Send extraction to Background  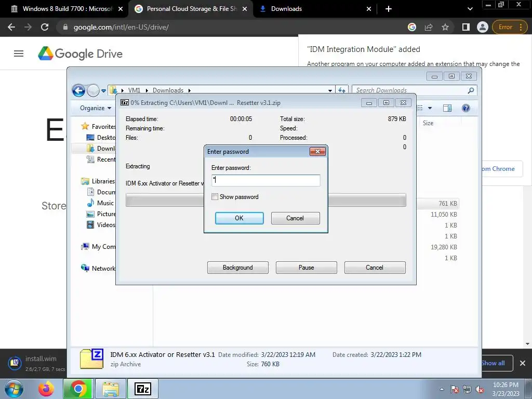click(x=237, y=268)
